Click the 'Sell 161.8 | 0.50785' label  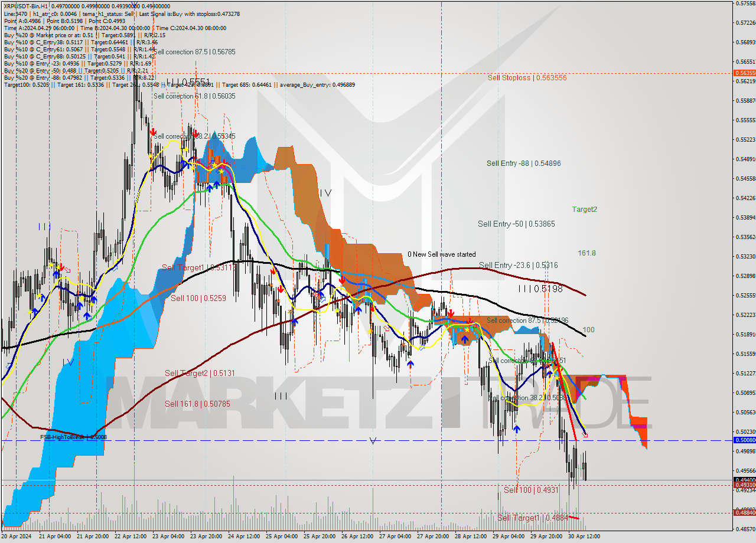click(x=197, y=404)
